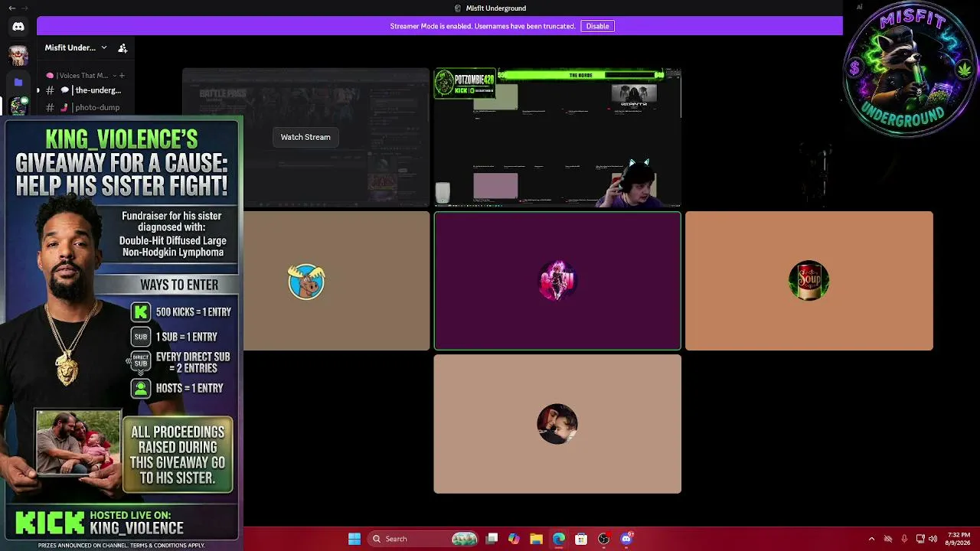Invite people via the add-member icon
The height and width of the screenshot is (551, 980).
(x=122, y=47)
